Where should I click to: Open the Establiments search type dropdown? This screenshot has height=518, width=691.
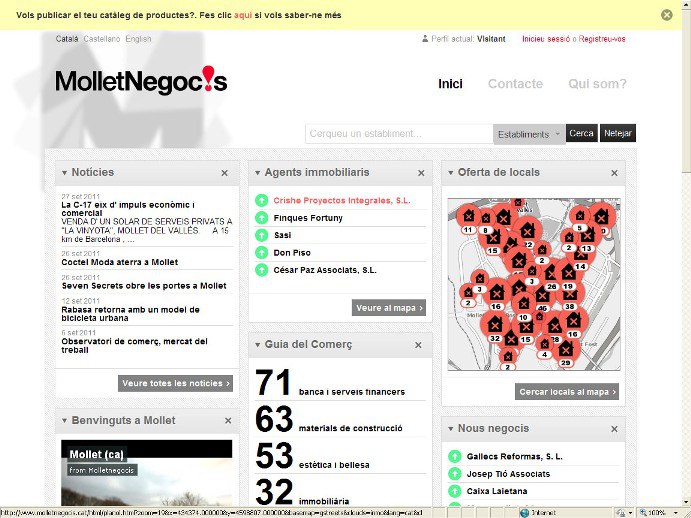529,134
